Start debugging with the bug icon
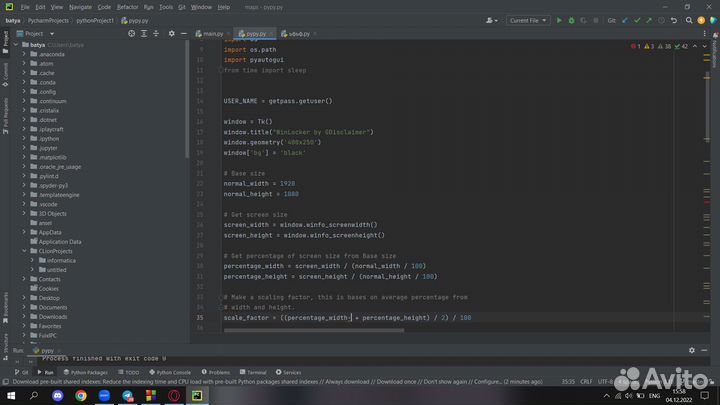Viewport: 720px width, 405px height. pyautogui.click(x=571, y=20)
